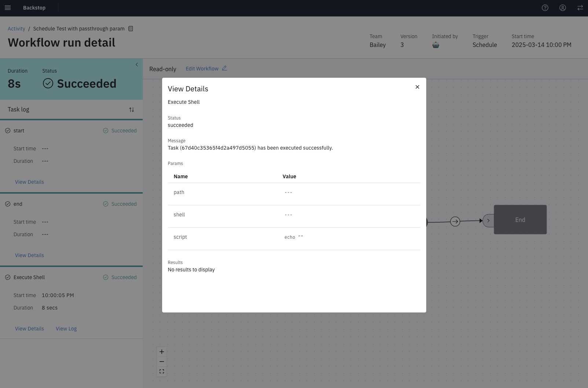This screenshot has height=388, width=588.
Task: Zoom out of the workflow canvas
Action: 161,362
